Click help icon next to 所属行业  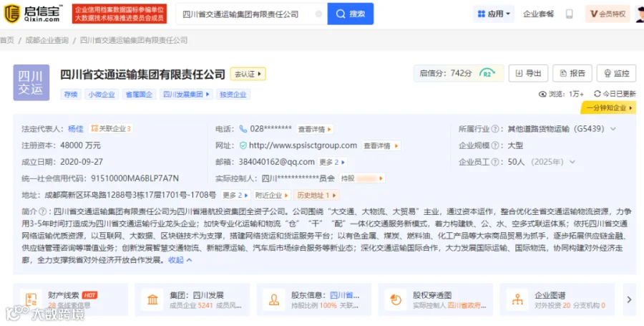tap(495, 129)
